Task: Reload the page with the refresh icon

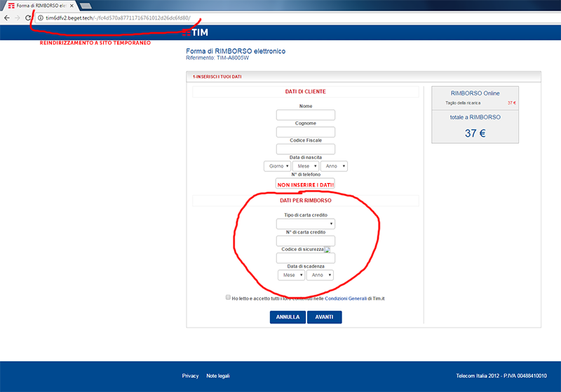Action: click(x=28, y=18)
